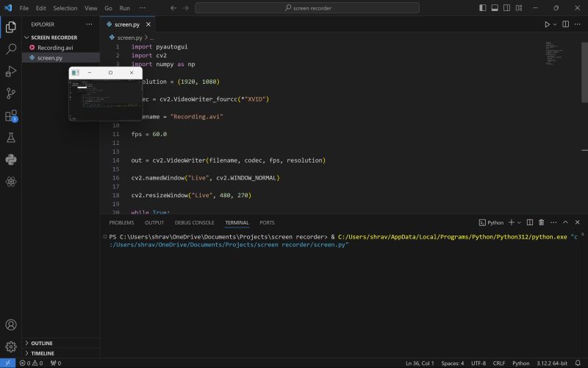Run the Python file with play button
This screenshot has height=368, width=588.
pyautogui.click(x=547, y=24)
